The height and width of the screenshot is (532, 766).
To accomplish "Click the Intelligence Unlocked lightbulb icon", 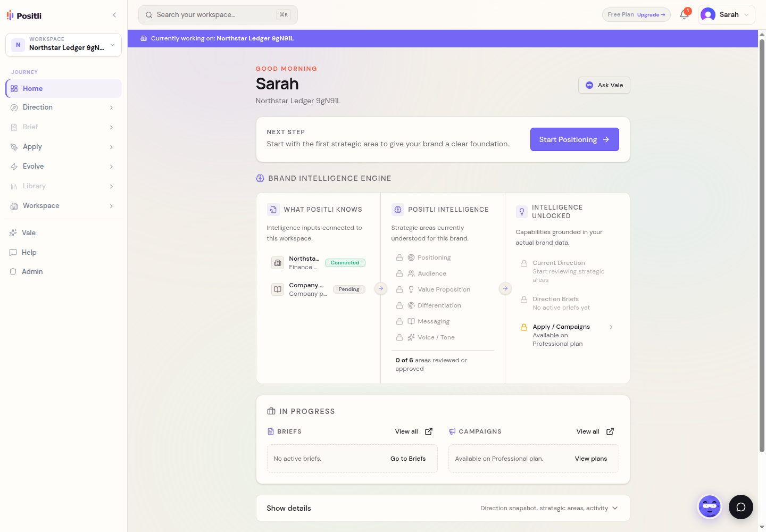I will (x=522, y=212).
